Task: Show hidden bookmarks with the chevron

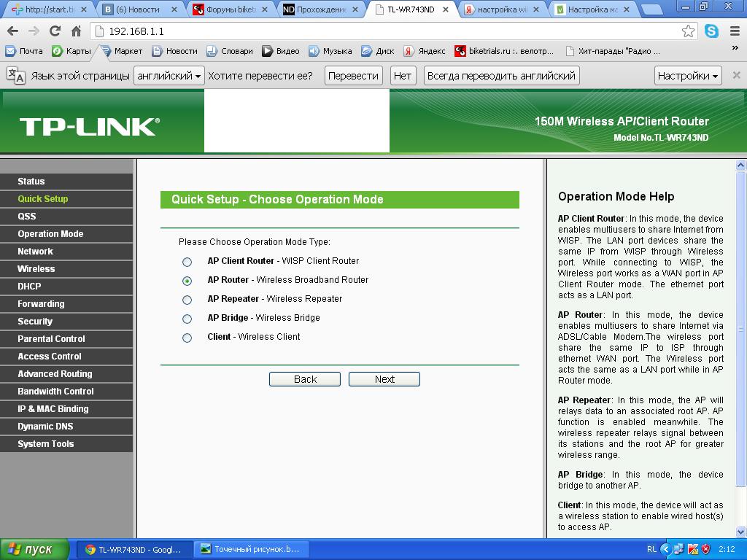Action: 735,48
